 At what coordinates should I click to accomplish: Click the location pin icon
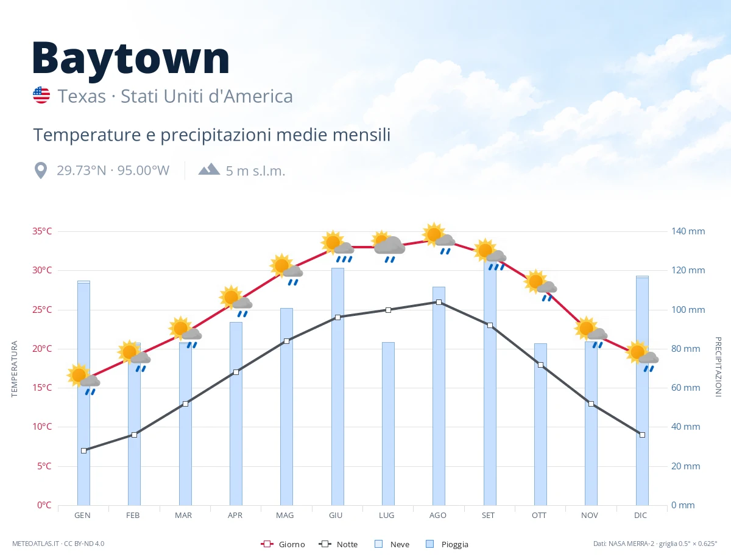tap(41, 170)
